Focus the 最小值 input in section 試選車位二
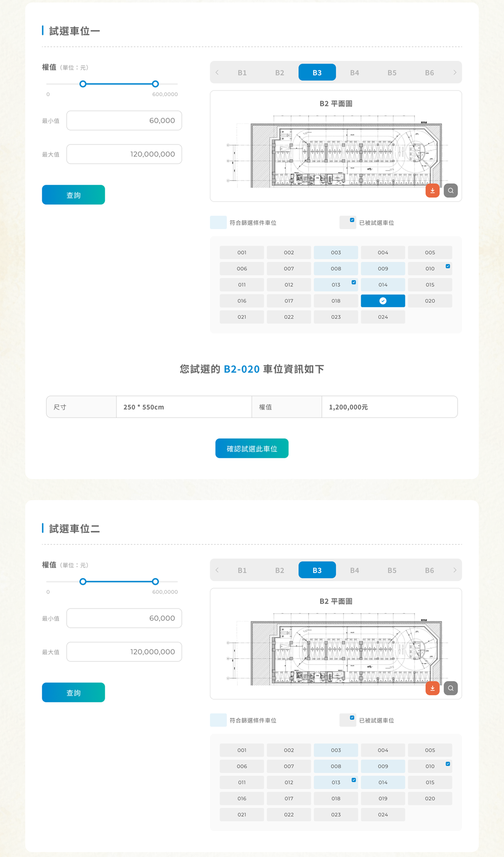The height and width of the screenshot is (857, 504). pos(124,618)
